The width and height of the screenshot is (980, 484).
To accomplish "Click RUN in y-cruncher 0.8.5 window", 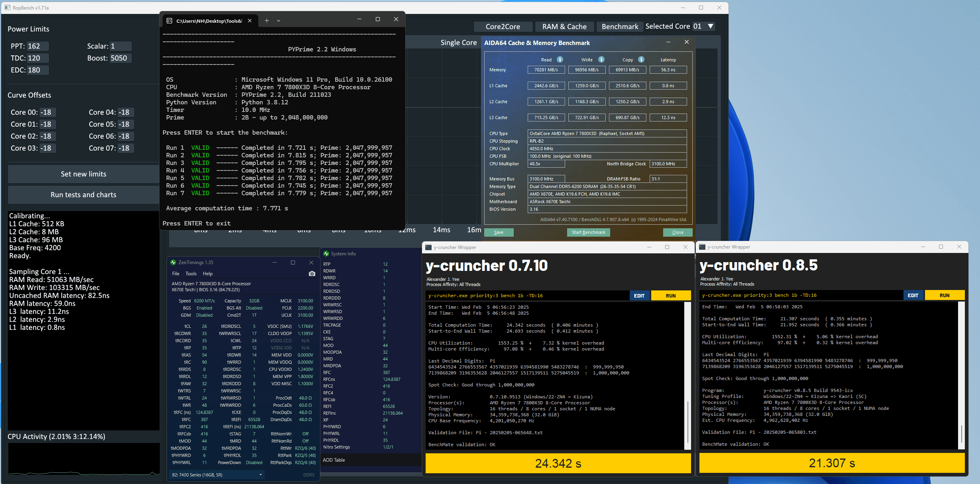I will (x=944, y=295).
